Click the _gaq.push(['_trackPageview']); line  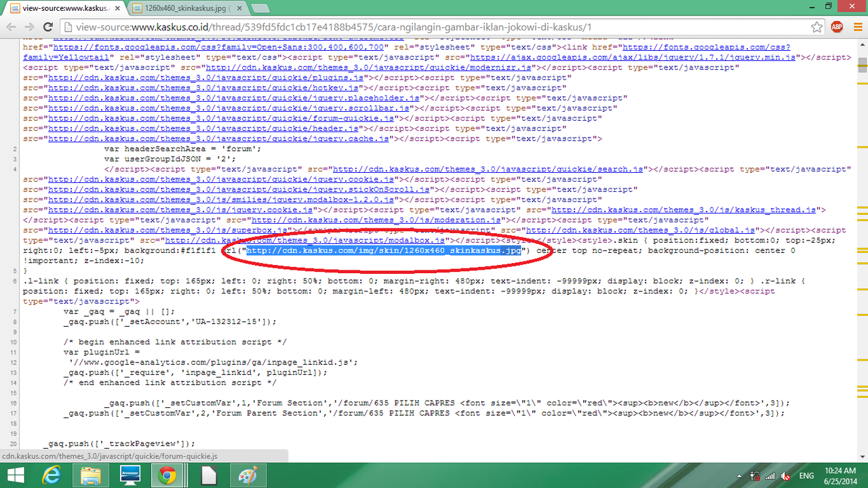click(x=119, y=444)
